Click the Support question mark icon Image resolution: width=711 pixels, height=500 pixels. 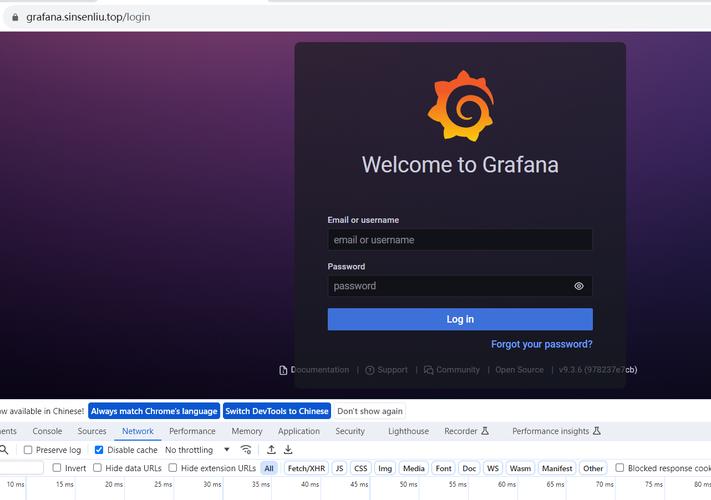[x=370, y=370]
